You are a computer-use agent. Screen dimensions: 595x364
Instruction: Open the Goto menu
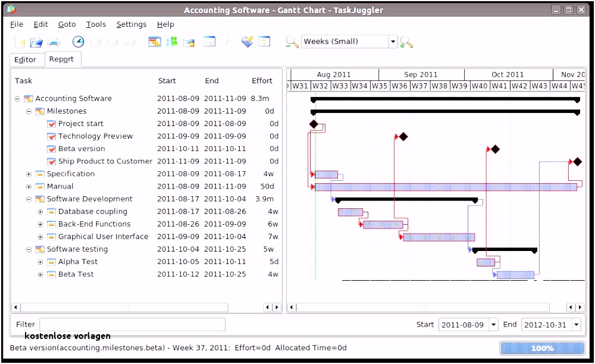67,24
